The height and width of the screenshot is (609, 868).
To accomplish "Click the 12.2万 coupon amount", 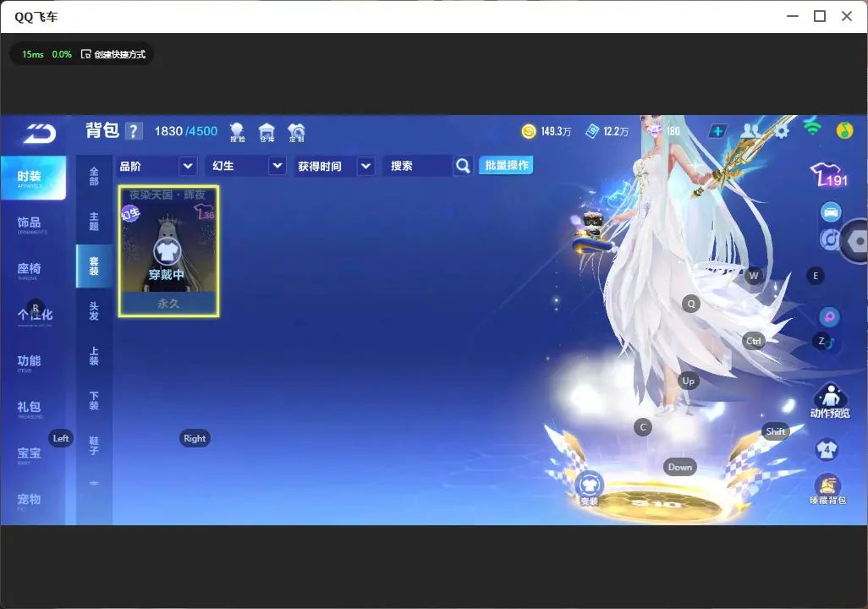I will 616,131.
